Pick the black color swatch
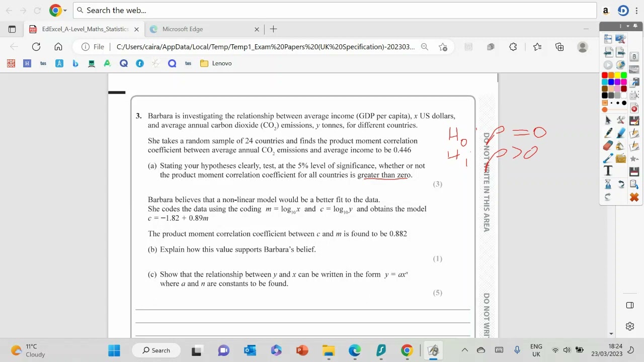This screenshot has height=362, width=644. coord(605,95)
